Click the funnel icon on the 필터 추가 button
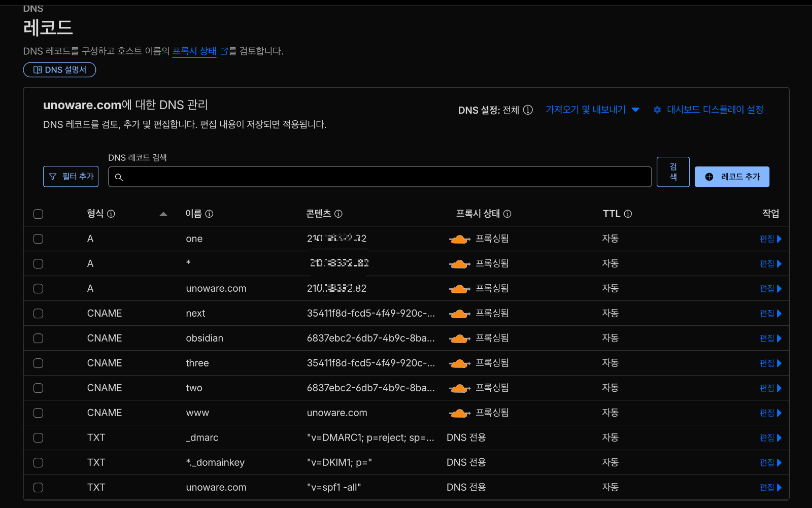 point(53,176)
